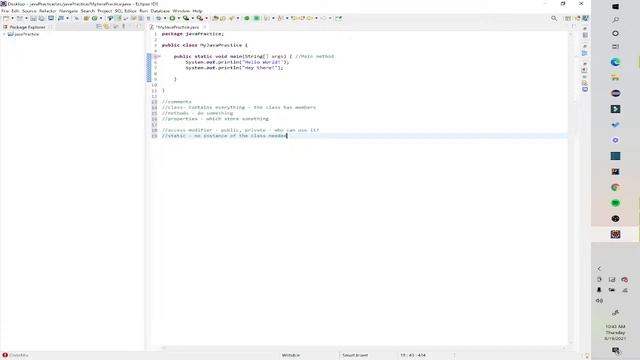Click the Task View taskbar icon

pos(616,47)
